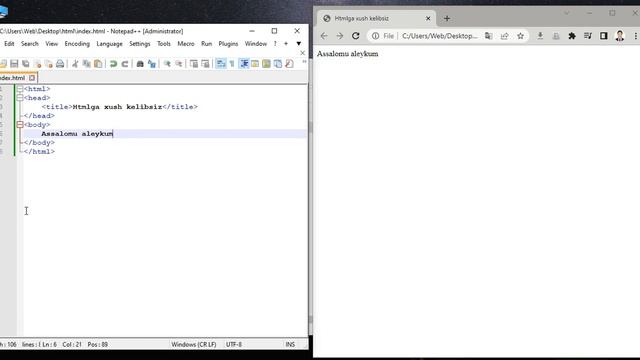Screen dimensions: 640x360
Task: Go forward in Chrome browser
Action: pyautogui.click(x=340, y=36)
